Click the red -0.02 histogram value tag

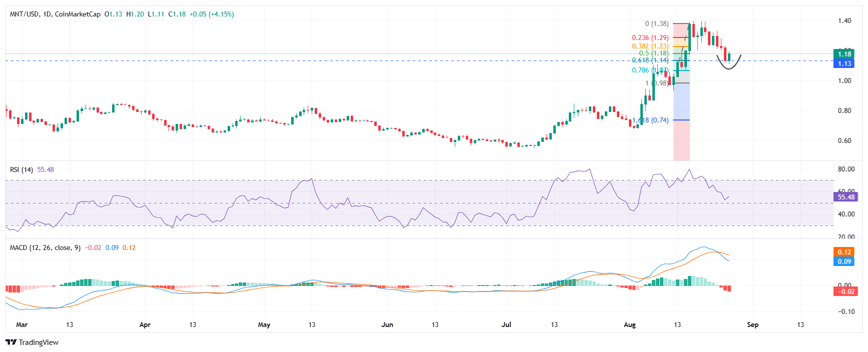[845, 291]
